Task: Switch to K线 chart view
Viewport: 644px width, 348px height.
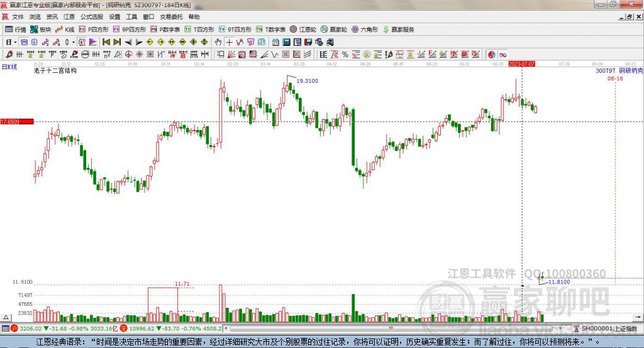Action: [65, 29]
